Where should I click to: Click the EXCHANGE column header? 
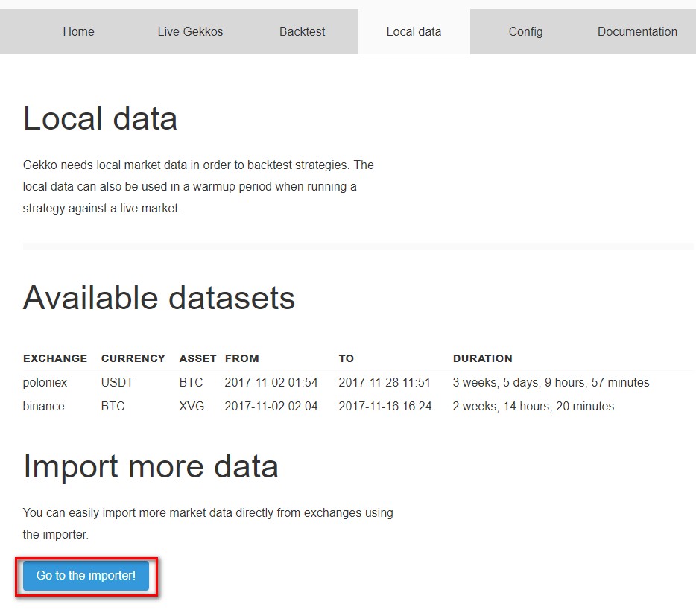(x=55, y=358)
